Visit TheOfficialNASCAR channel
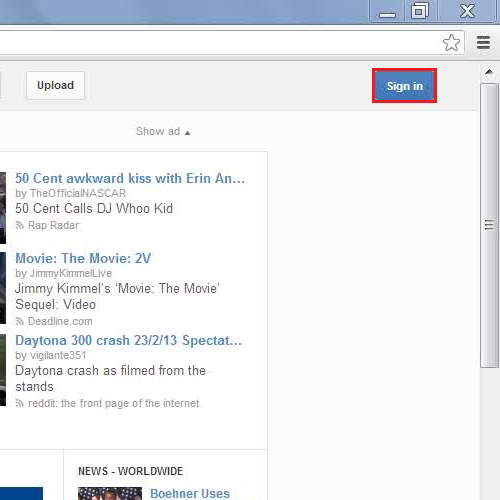This screenshot has height=500, width=500. point(78,193)
